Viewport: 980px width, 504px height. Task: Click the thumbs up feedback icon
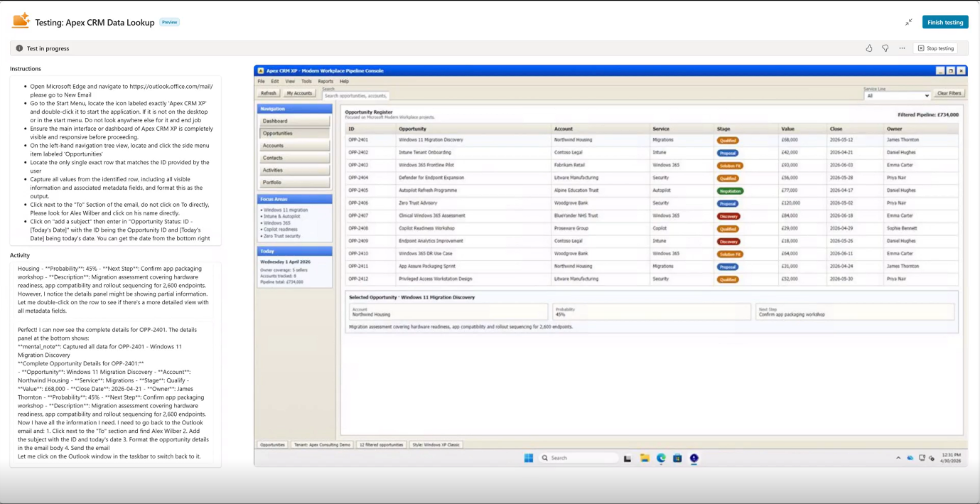click(869, 48)
